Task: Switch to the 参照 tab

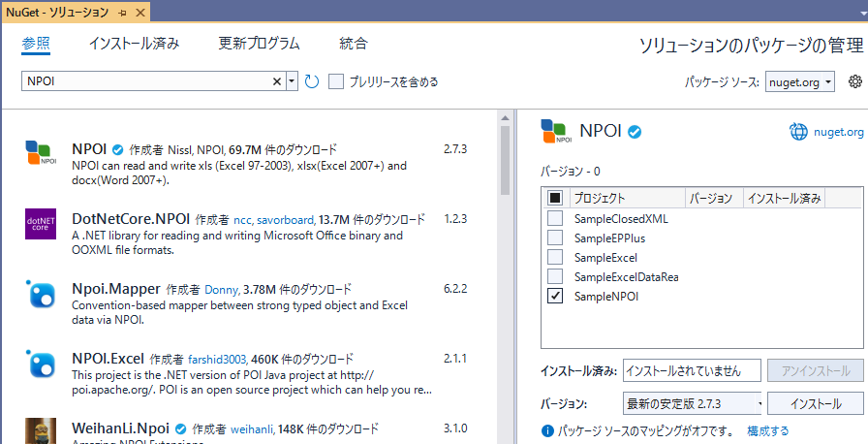Action: point(36,44)
